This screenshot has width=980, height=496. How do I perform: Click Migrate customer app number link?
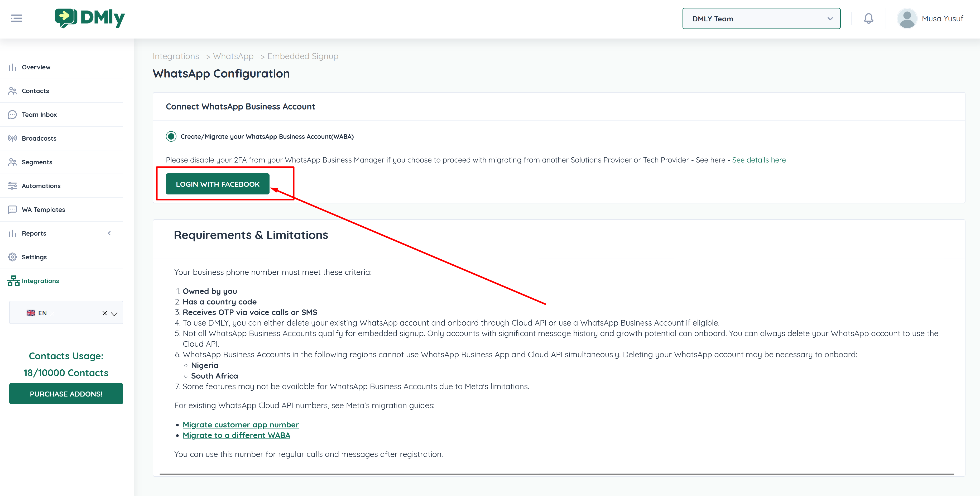(x=241, y=425)
